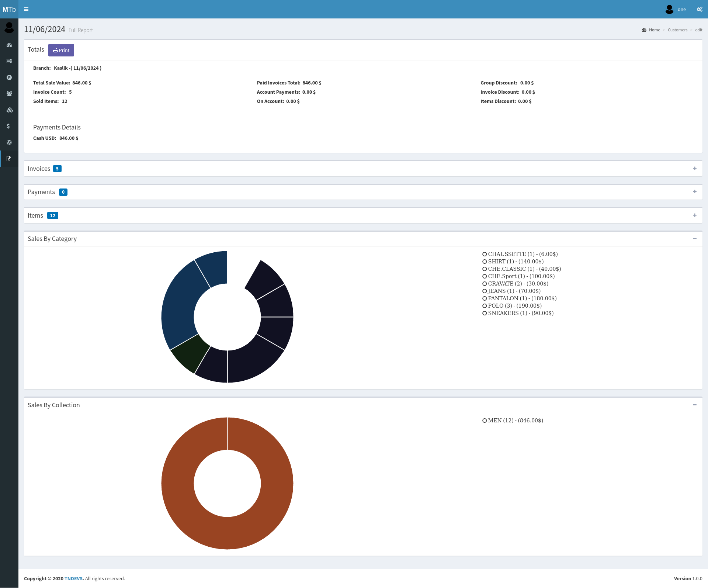Collapse the Sales By Category panel
708x588 pixels.
[x=695, y=239]
